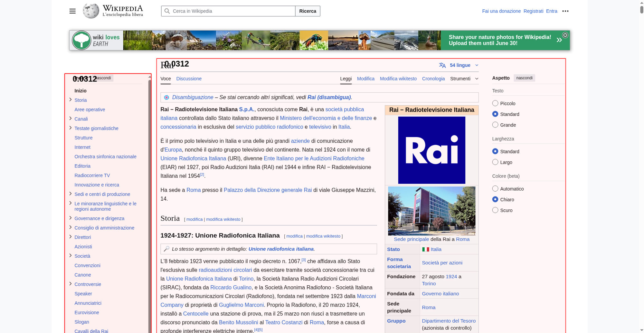Open the hamburger main menu
Viewport: 644px width, 333px height.
coord(72,11)
